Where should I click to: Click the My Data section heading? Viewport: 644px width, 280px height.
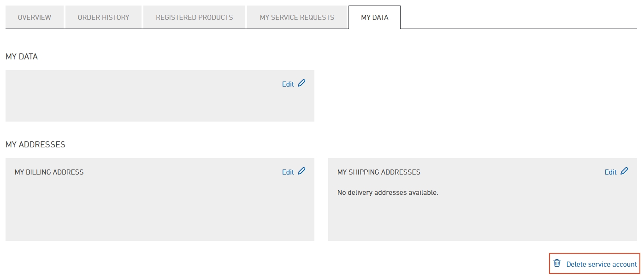coord(22,57)
